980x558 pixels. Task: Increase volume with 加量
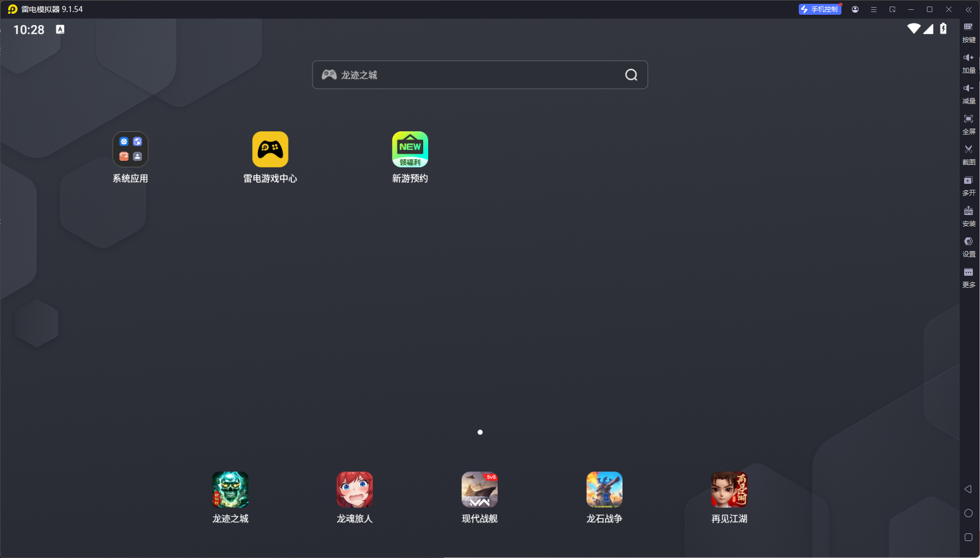(969, 63)
